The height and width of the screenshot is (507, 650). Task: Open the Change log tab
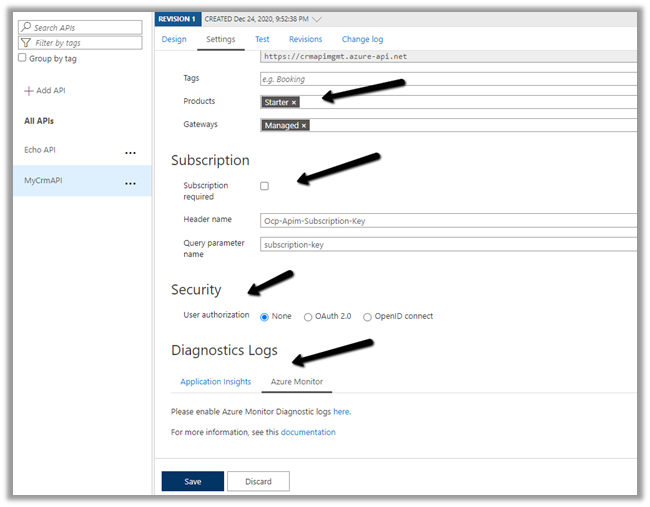(x=362, y=39)
